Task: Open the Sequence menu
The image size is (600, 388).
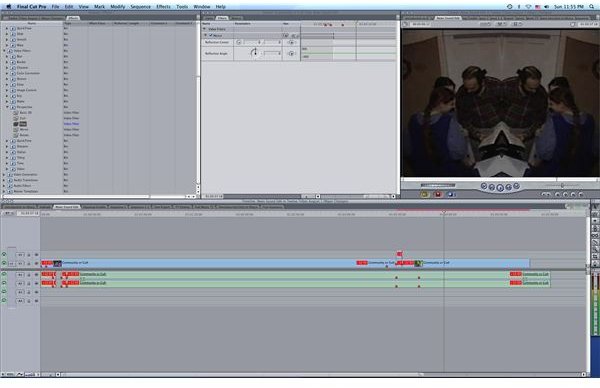Action: coord(140,7)
